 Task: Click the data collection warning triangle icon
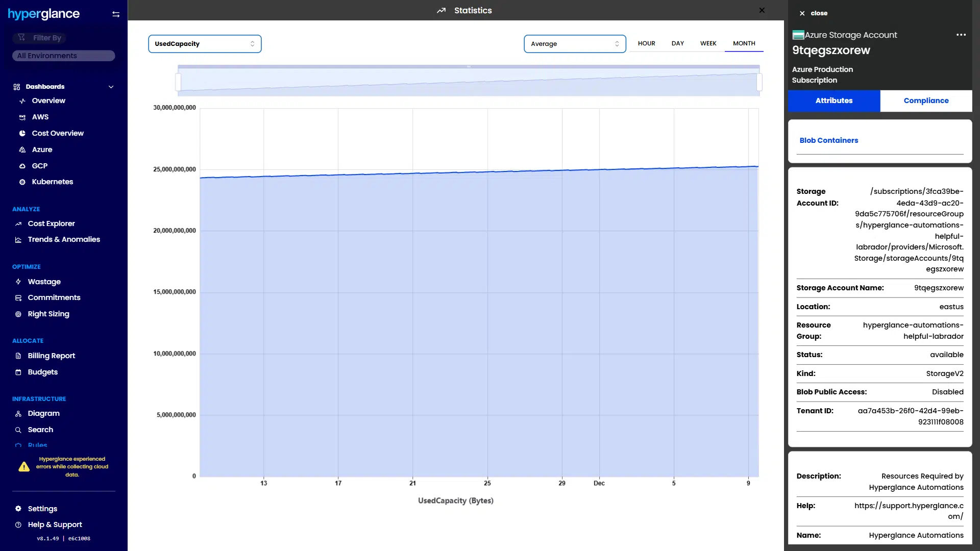24,467
